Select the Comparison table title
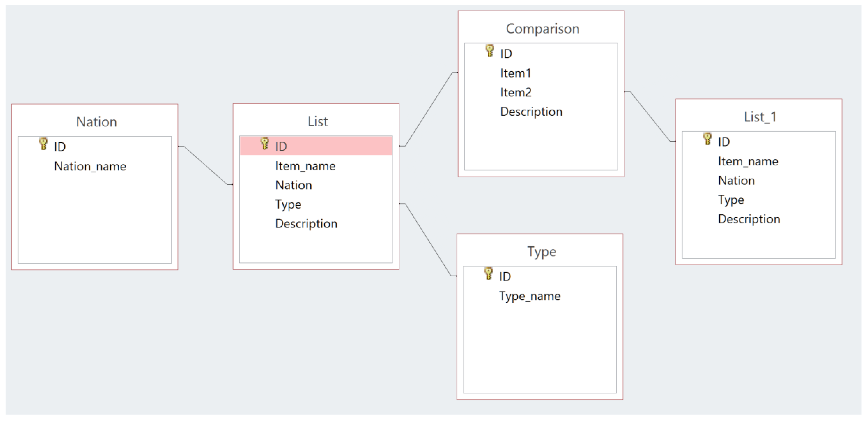The image size is (868, 422). click(542, 29)
